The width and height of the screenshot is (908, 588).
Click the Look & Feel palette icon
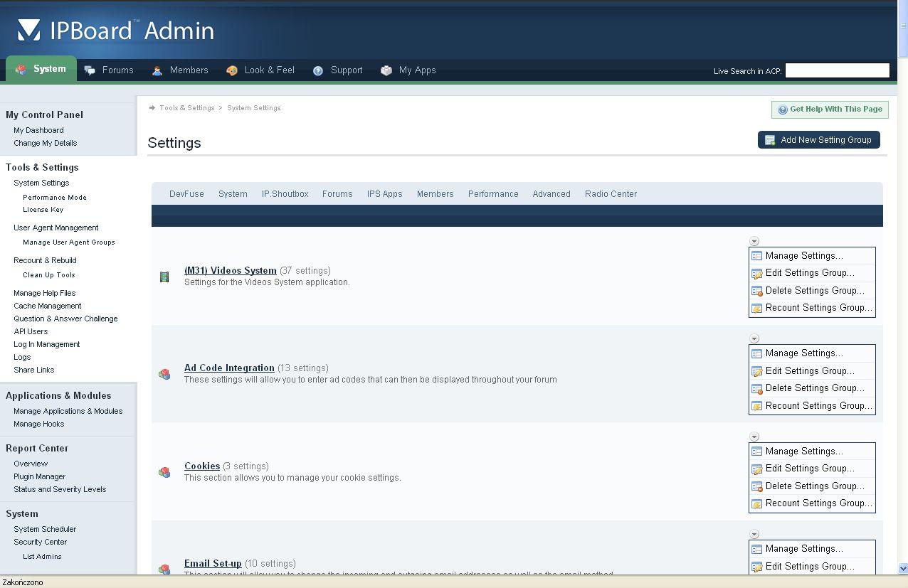(232, 70)
